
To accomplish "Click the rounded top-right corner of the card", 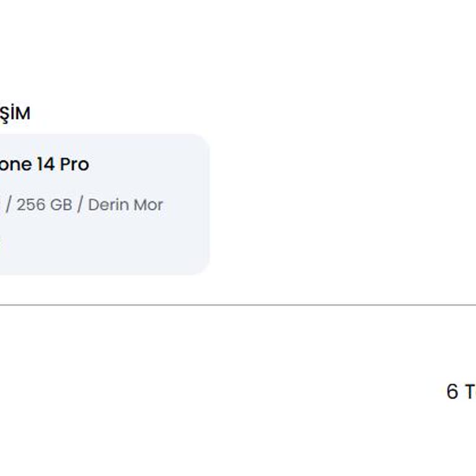I will click(202, 142).
